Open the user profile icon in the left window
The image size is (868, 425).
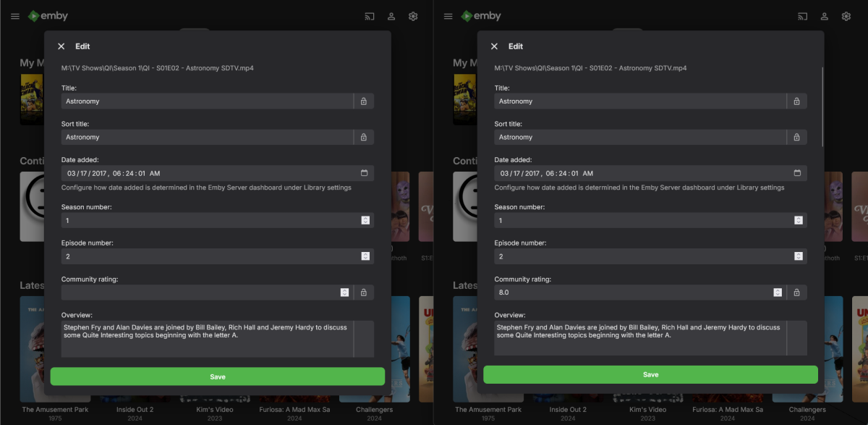click(x=391, y=16)
